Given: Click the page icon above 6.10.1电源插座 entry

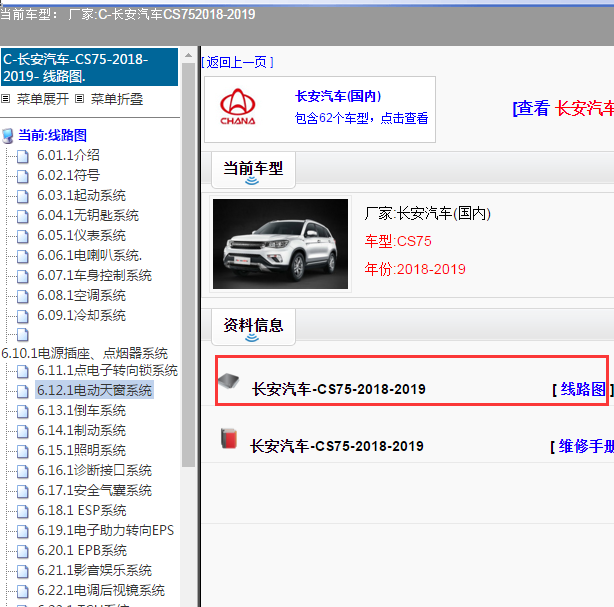Looking at the screenshot, I should 22,335.
